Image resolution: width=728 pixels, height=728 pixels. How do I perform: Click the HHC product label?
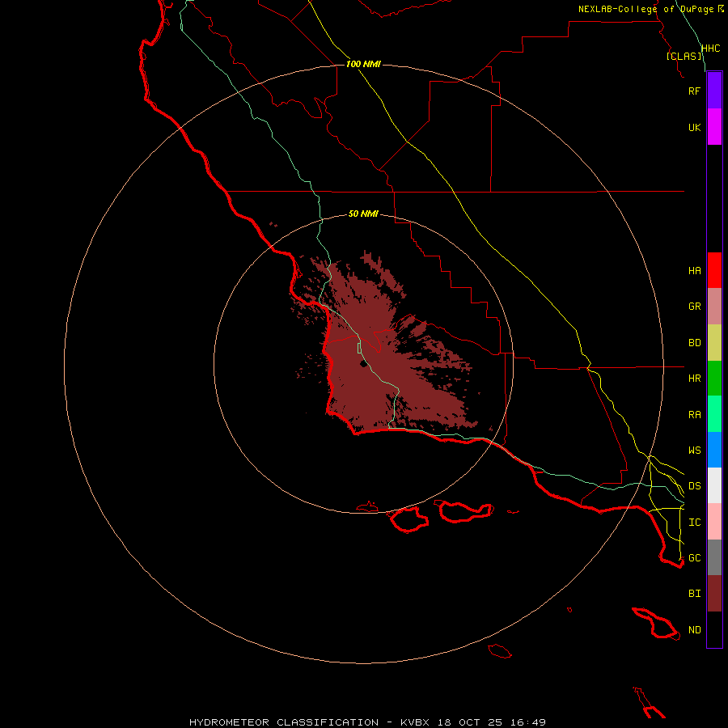click(710, 49)
